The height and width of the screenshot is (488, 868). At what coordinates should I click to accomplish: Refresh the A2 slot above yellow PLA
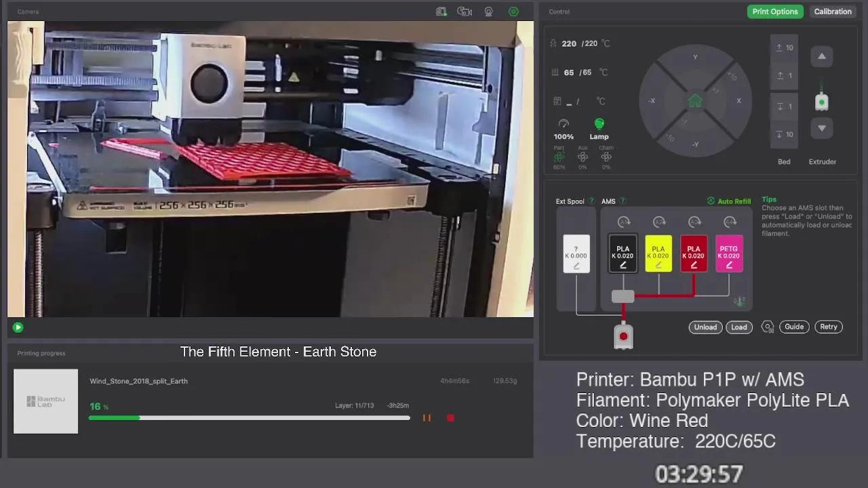pos(658,222)
